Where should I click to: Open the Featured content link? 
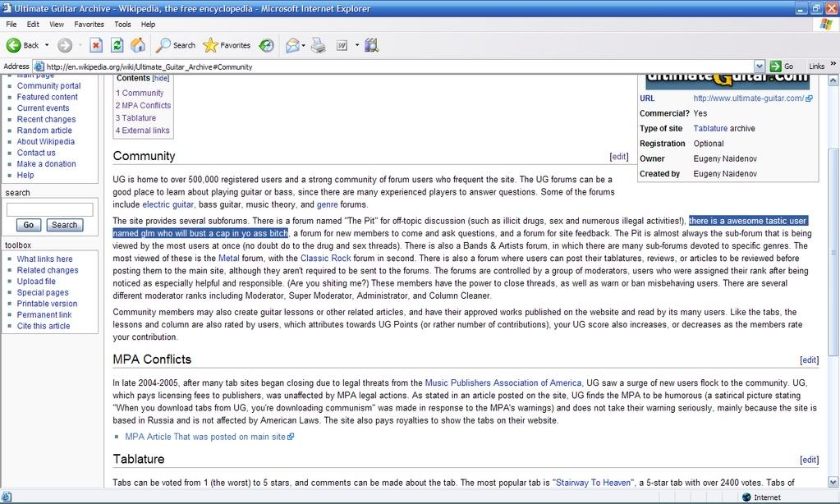click(47, 97)
